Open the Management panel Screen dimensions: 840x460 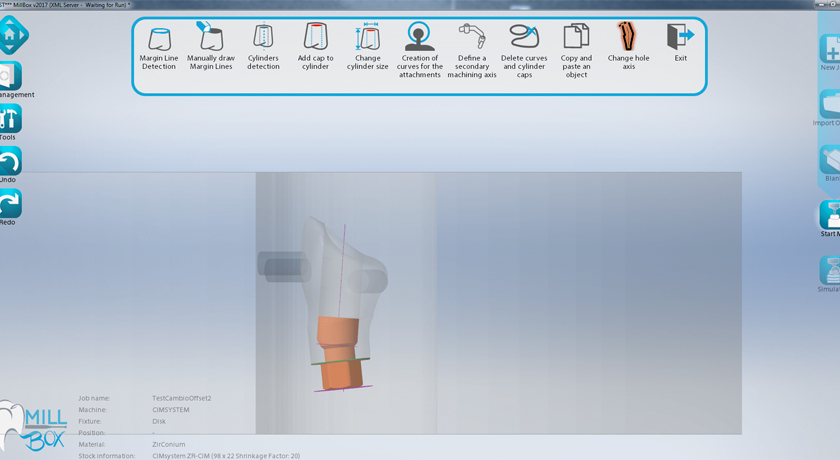[x=9, y=77]
